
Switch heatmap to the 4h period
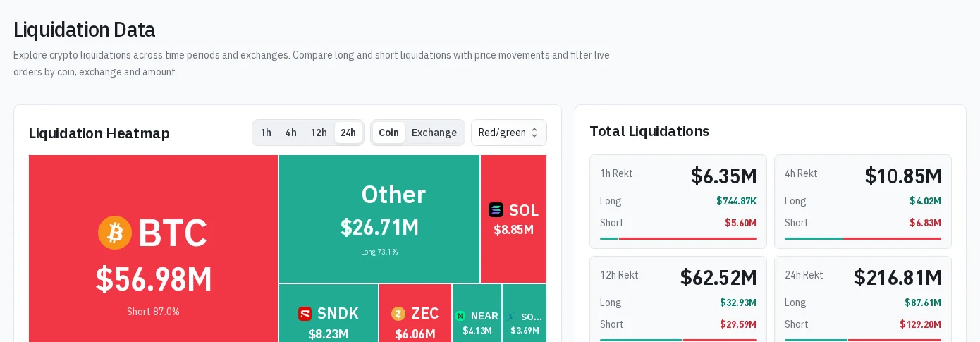(x=290, y=133)
